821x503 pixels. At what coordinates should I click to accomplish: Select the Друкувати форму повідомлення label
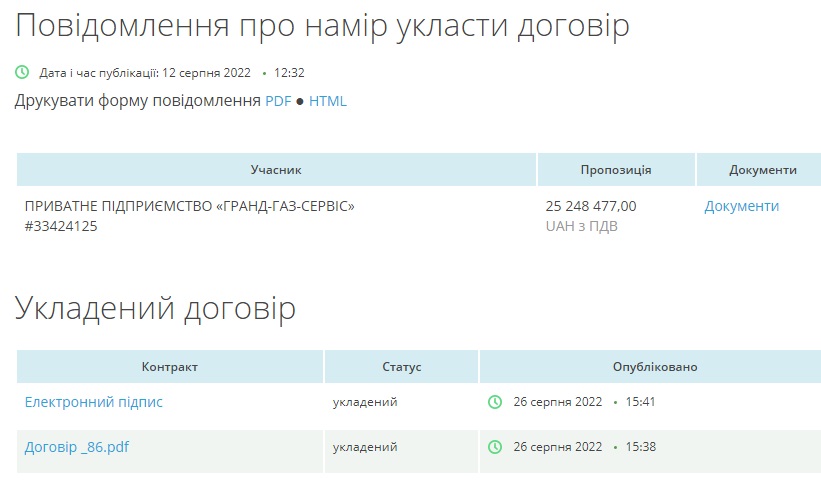point(138,100)
